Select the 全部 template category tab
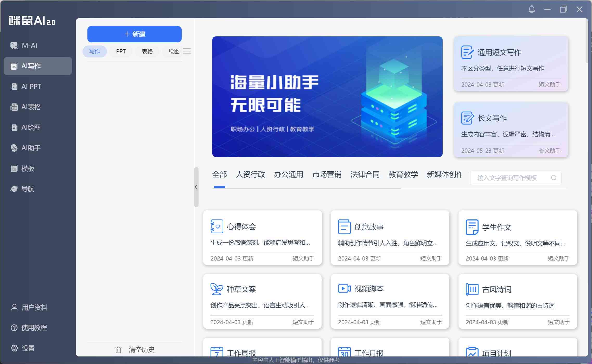592x364 pixels. click(219, 174)
